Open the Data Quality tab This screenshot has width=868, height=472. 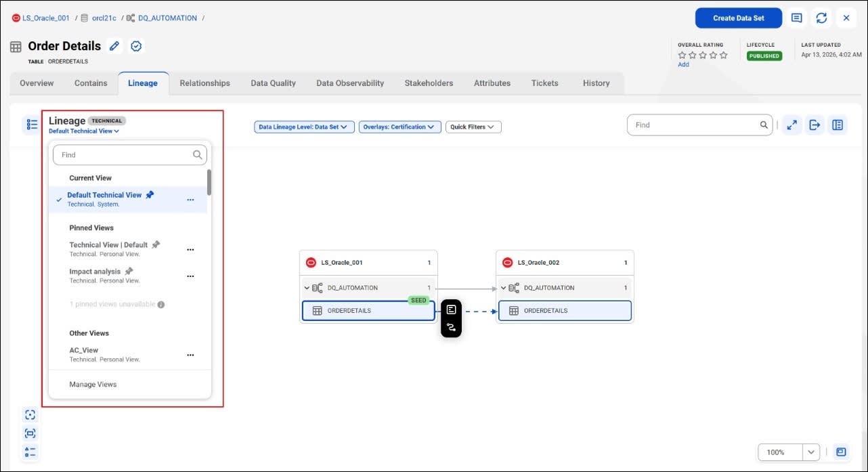(273, 83)
